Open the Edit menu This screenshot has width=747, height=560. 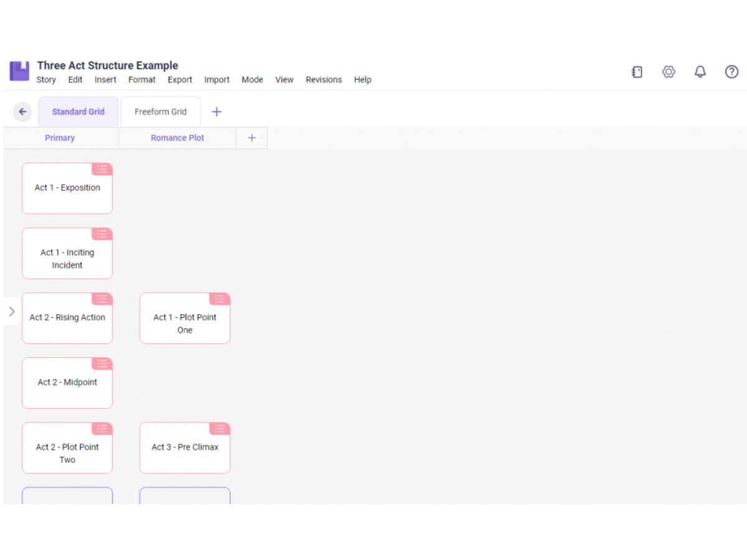click(x=75, y=80)
